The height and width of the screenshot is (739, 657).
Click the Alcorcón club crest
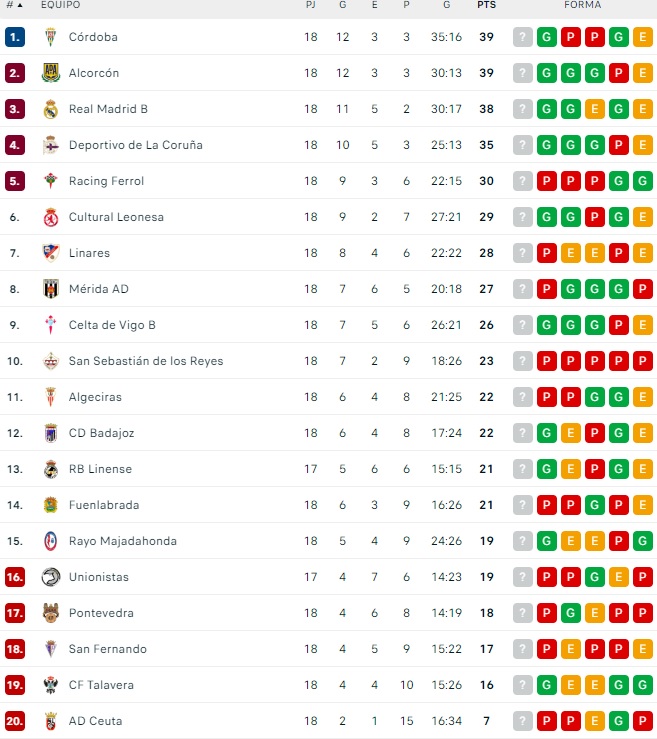click(x=51, y=73)
